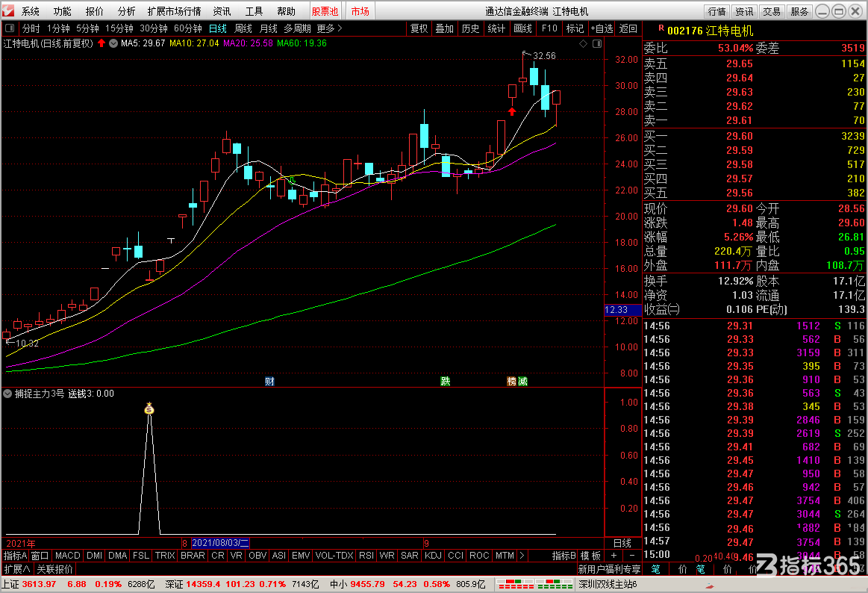Screen dimensions: 868x593
Task: Select the MACD indicator tab
Action: click(67, 556)
